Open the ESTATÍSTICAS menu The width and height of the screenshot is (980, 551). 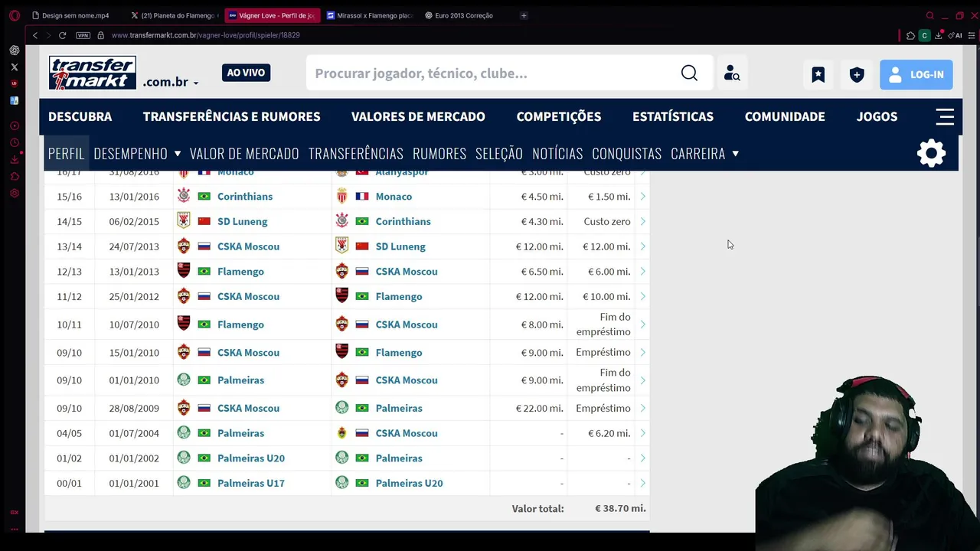point(673,116)
